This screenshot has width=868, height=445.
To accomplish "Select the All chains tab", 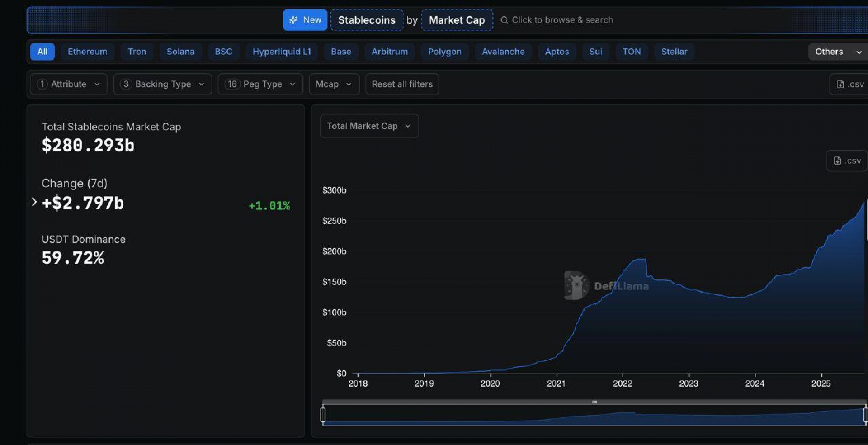I will (42, 52).
